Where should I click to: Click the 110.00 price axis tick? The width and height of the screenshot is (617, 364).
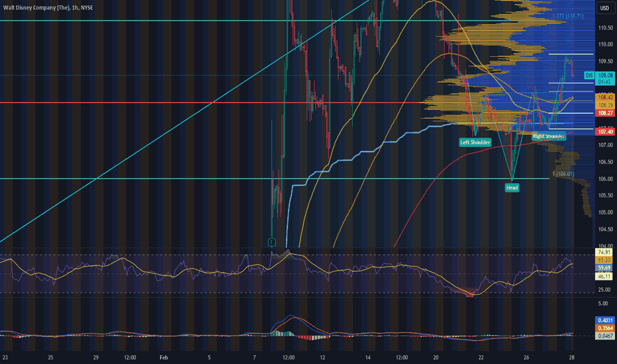(605, 44)
